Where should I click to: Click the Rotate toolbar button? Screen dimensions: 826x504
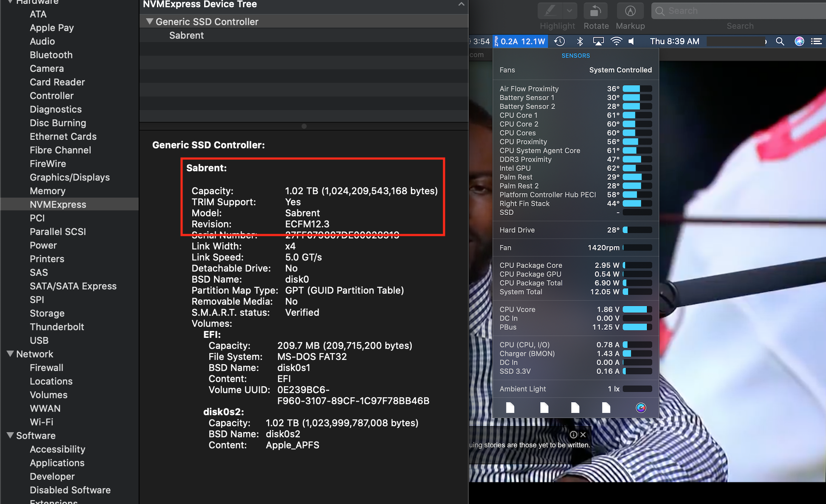coord(595,11)
